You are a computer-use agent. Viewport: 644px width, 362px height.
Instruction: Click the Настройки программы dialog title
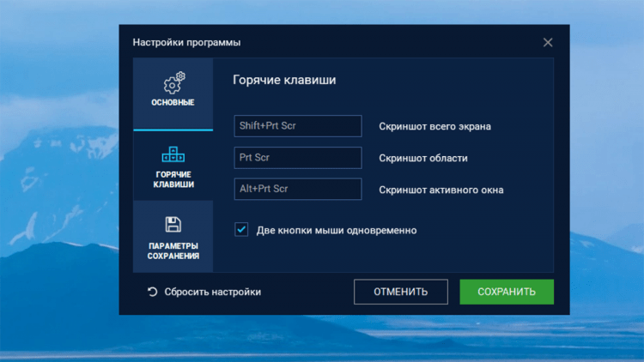(186, 42)
